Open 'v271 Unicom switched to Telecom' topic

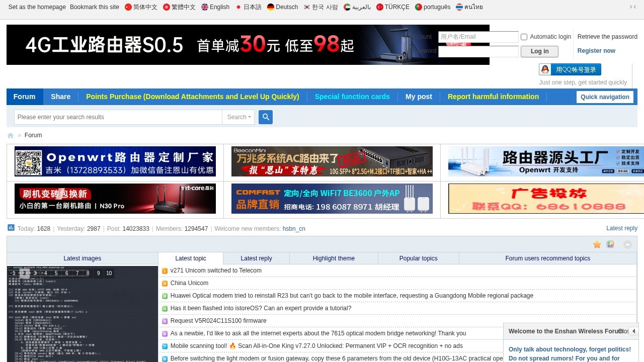tap(216, 270)
